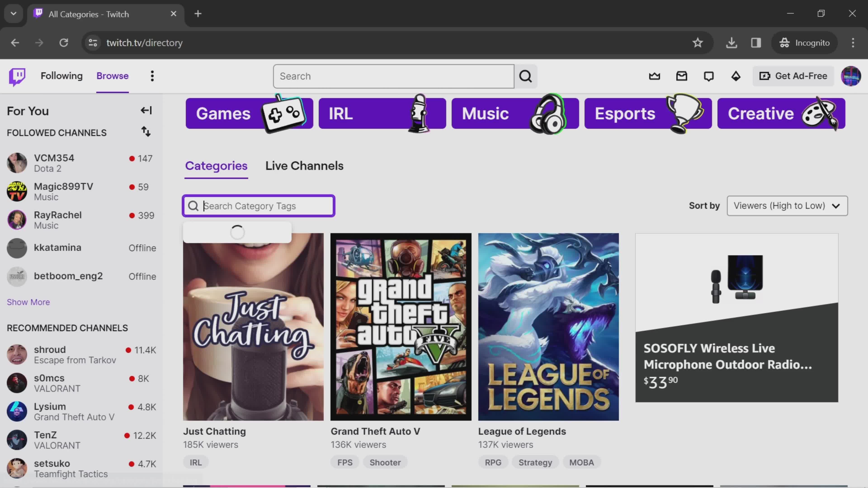This screenshot has height=488, width=868.
Task: Sort followed channels with arrows icon
Action: 146,132
